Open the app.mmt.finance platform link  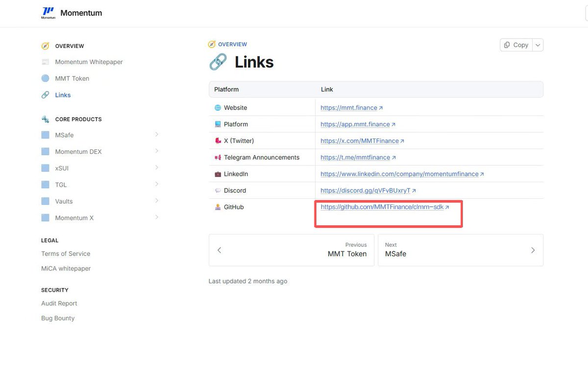[358, 124]
